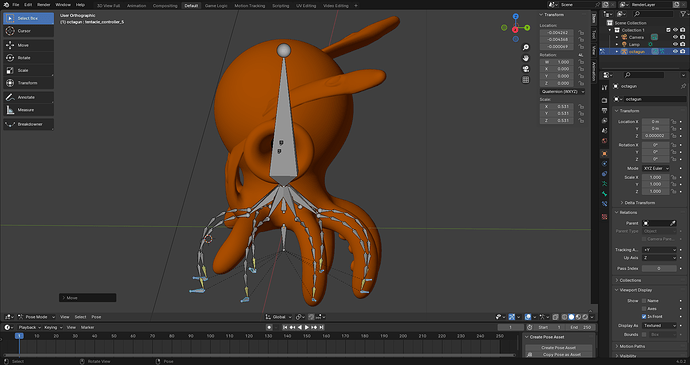Select the Annotate tool

[x=29, y=97]
